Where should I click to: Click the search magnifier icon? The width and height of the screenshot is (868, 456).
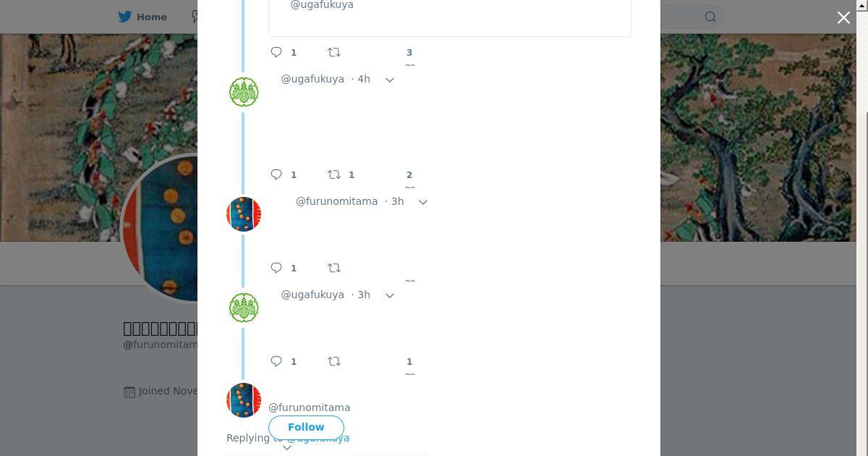710,17
